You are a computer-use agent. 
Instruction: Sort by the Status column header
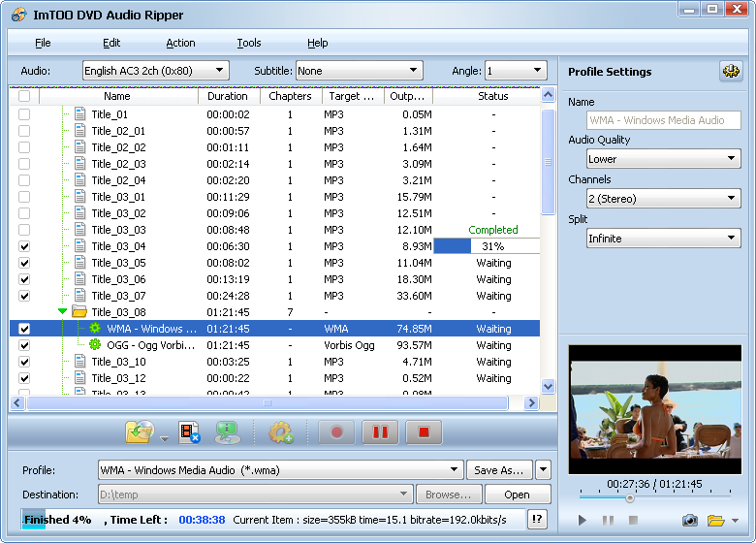486,96
